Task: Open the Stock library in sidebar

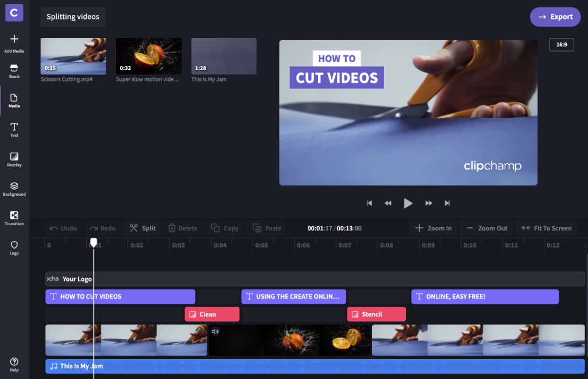Action: pyautogui.click(x=14, y=71)
